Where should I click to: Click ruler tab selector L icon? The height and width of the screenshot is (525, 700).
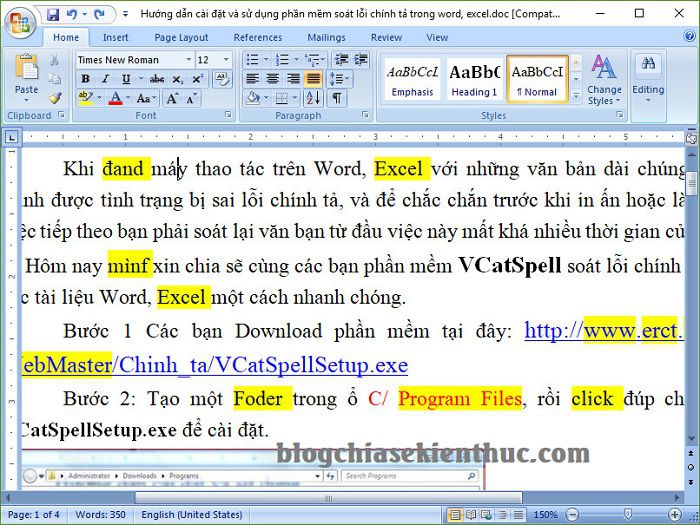click(12, 137)
